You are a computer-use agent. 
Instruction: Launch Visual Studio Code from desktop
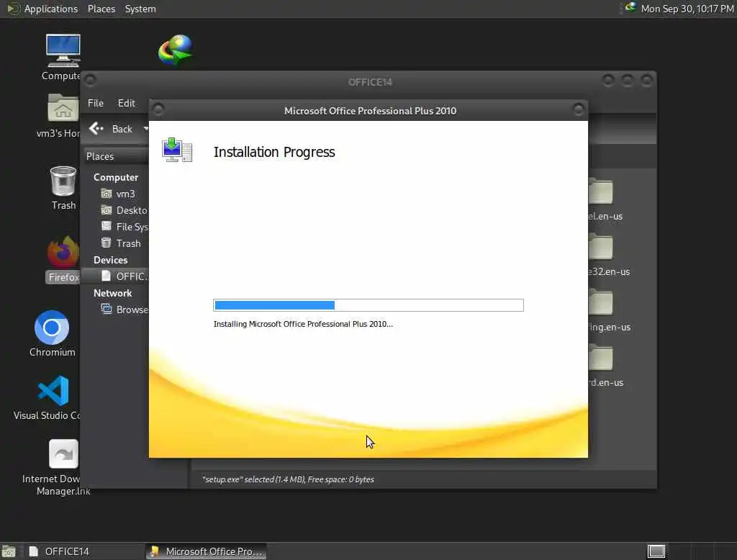pyautogui.click(x=53, y=391)
